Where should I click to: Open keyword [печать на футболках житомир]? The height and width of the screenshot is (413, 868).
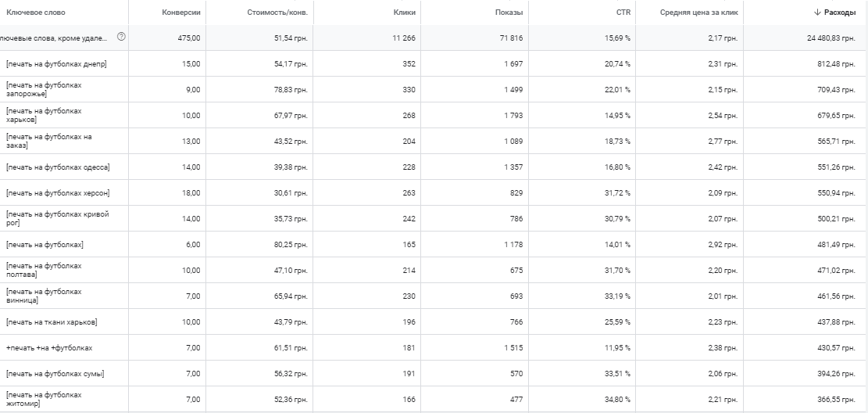44,399
